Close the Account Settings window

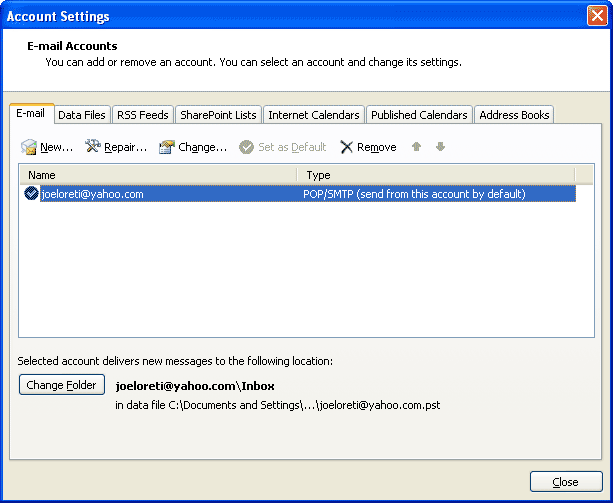coord(565,482)
